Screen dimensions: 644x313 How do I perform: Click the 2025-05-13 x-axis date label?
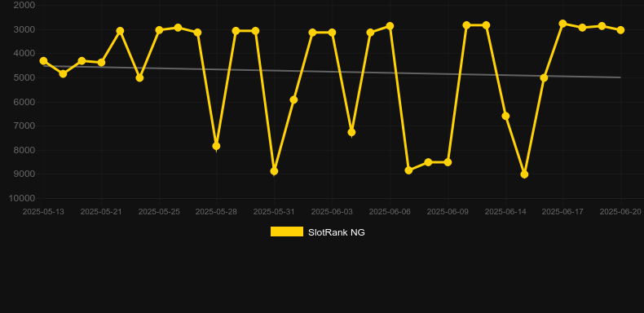(x=43, y=212)
